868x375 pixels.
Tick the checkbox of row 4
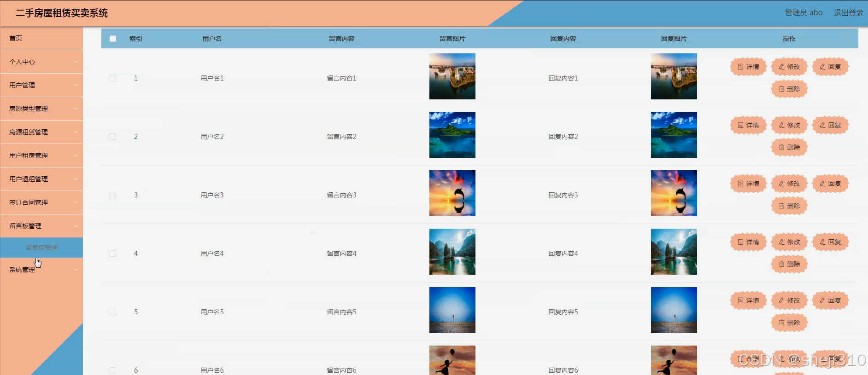tap(113, 254)
